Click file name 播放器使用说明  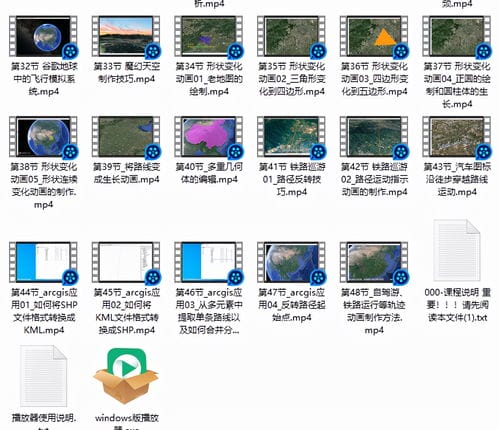(43, 421)
